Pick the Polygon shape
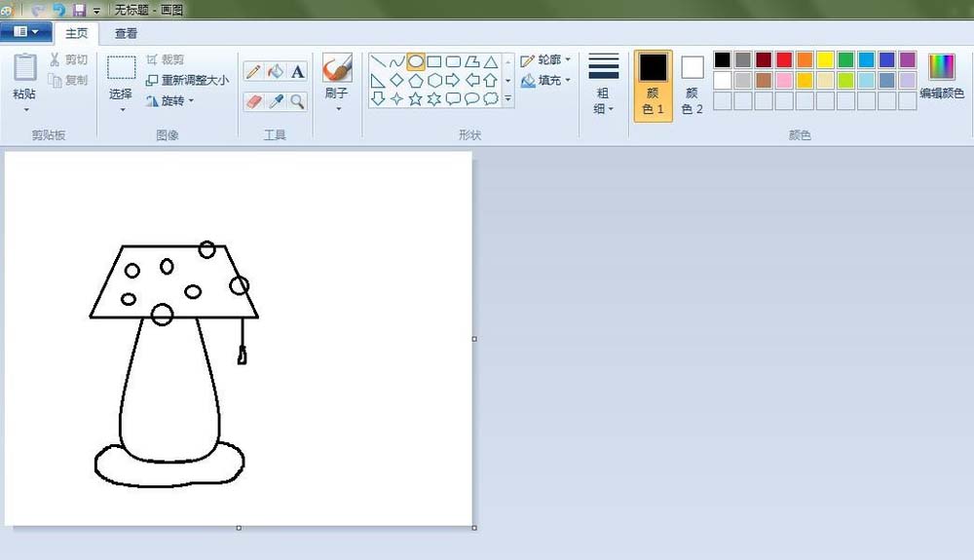The image size is (974, 560). pyautogui.click(x=472, y=61)
